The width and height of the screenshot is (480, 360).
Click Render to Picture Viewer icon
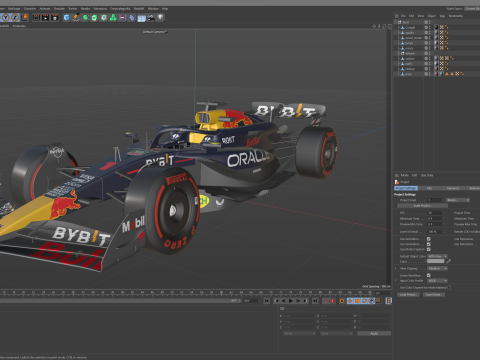45,18
